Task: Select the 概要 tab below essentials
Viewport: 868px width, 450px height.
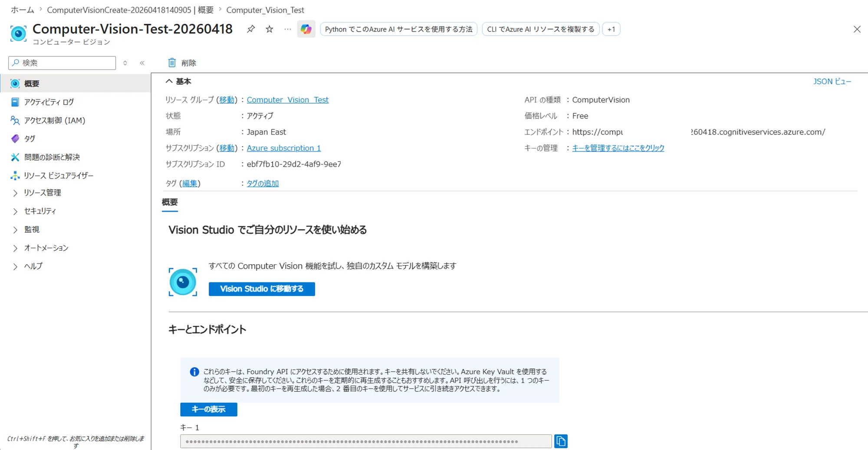Action: 170,202
